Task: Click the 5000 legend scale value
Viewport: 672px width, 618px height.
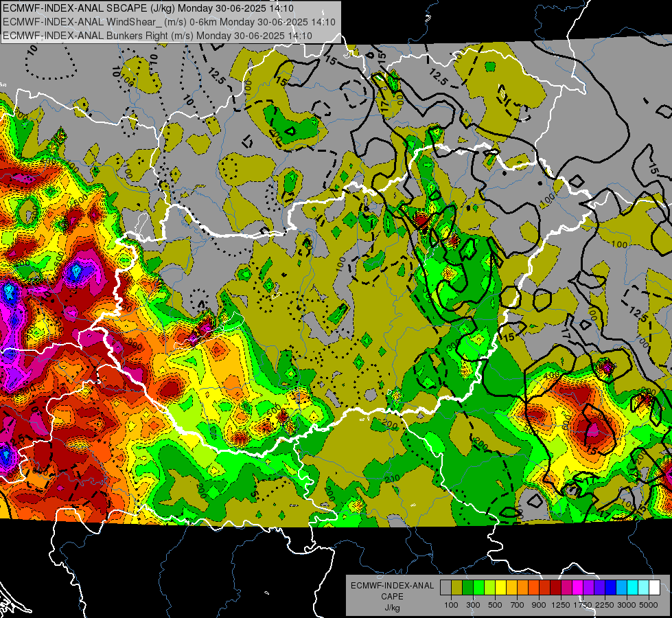Action: [649, 605]
